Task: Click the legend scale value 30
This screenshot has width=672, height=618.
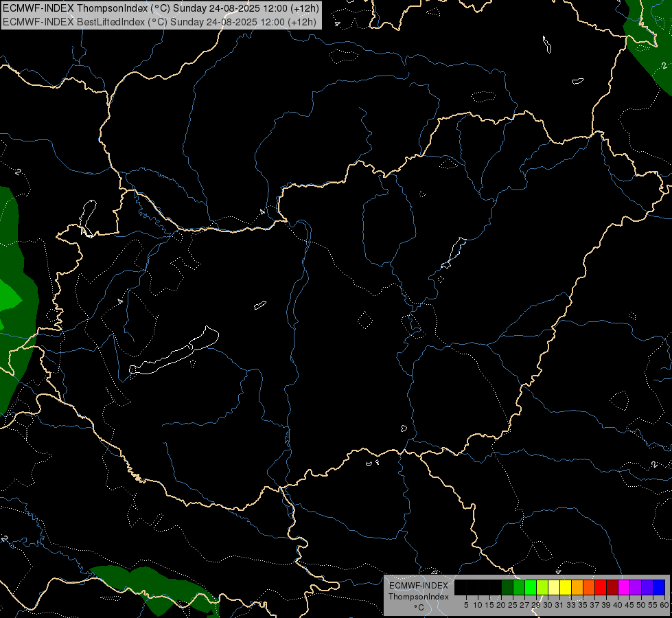Action: (548, 605)
